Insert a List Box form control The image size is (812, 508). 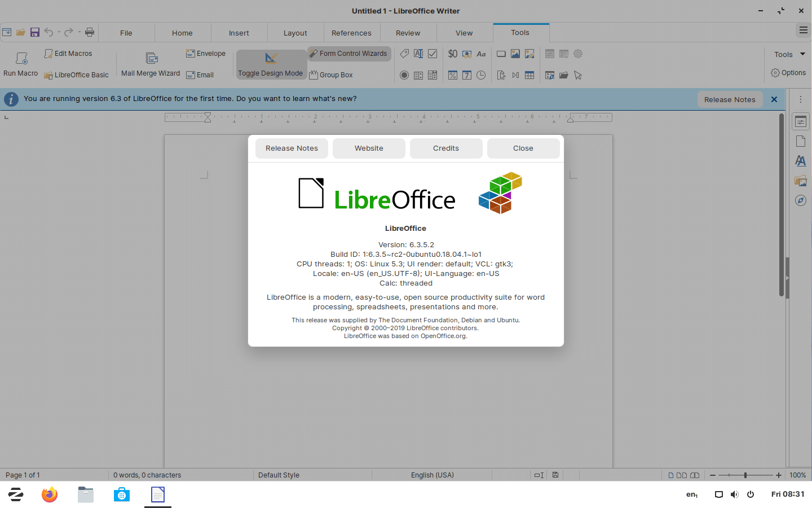[x=418, y=75]
